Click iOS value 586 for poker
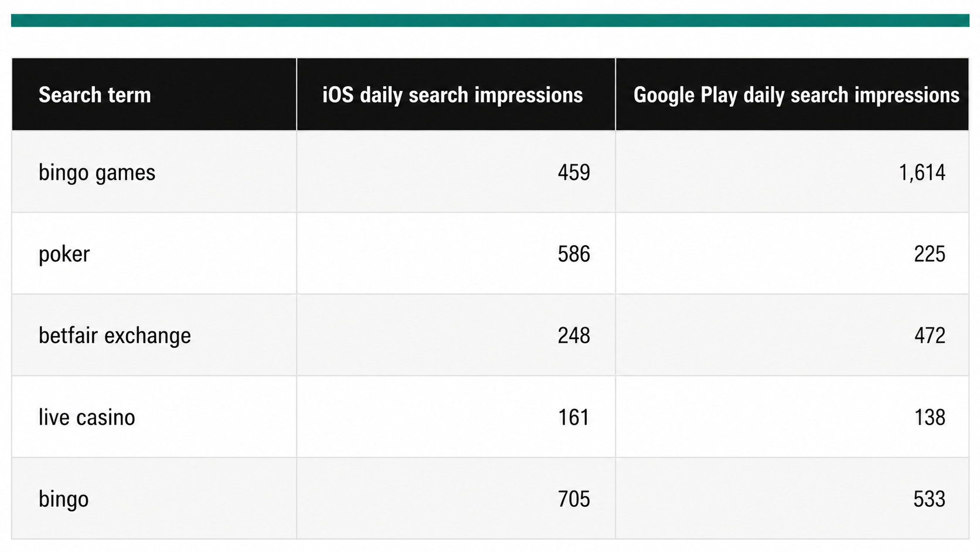Screen dimensions: 980x552 pyautogui.click(x=574, y=254)
